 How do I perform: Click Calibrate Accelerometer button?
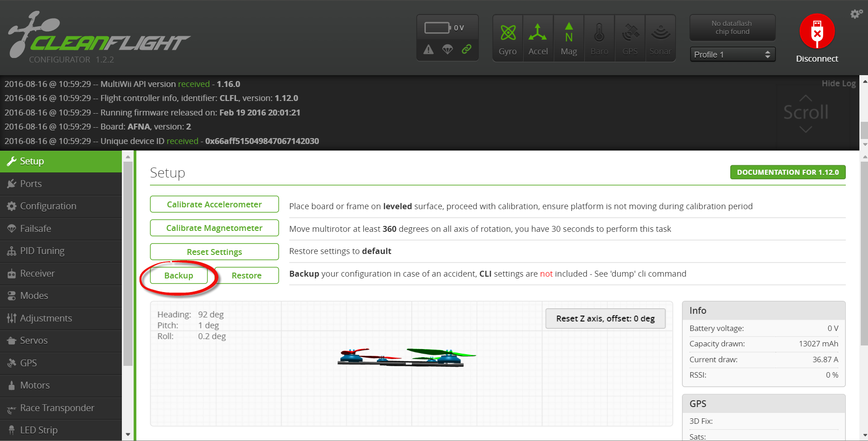(x=214, y=204)
